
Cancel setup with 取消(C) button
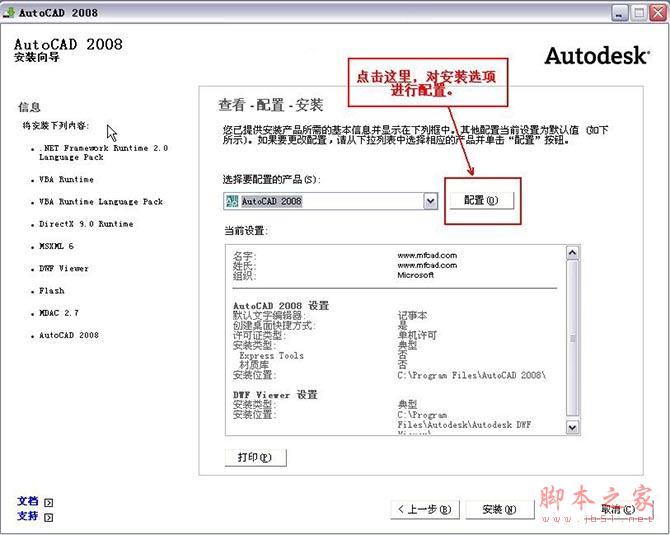point(617,509)
